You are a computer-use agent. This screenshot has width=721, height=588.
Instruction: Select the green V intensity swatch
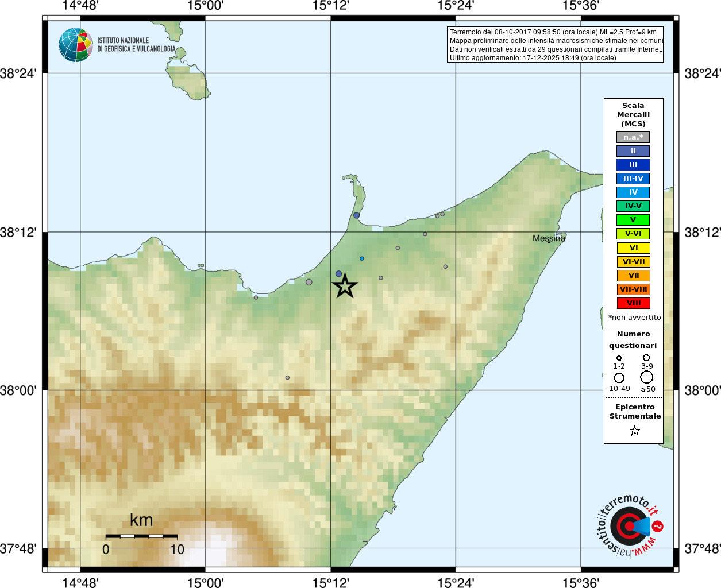coord(633,220)
